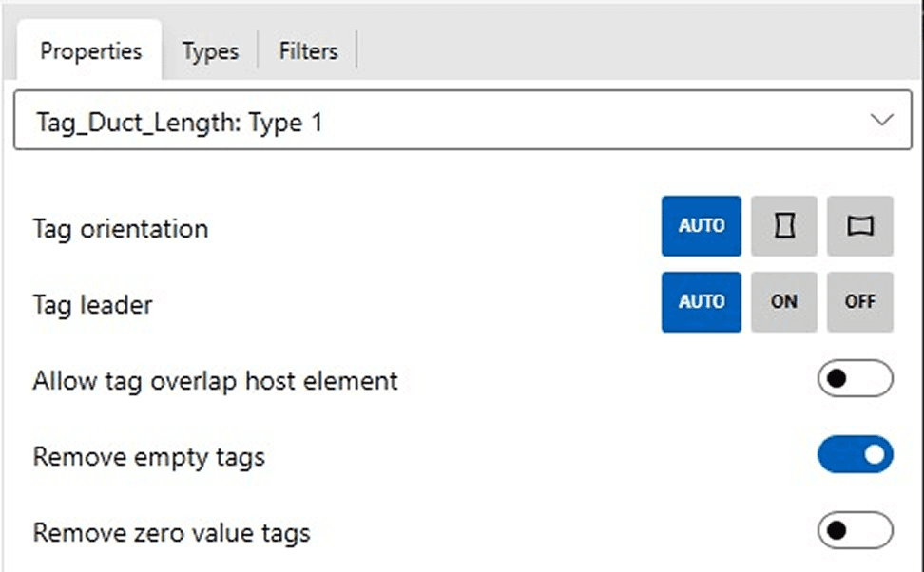Enable the Remove zero value tags switch
Image resolution: width=924 pixels, height=572 pixels.
click(855, 530)
